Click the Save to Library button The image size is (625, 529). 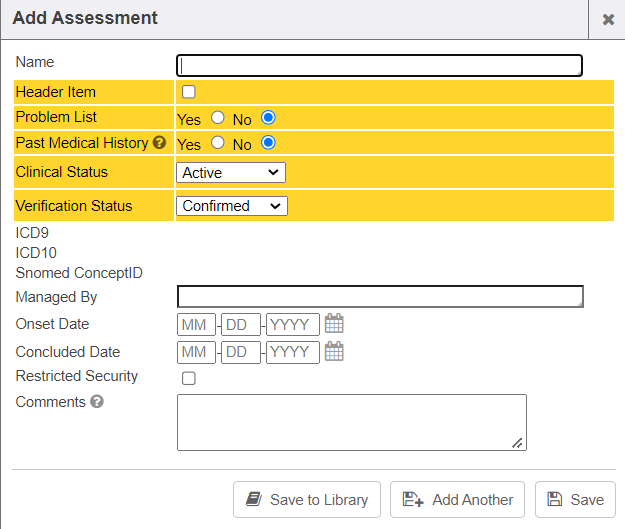point(307,500)
